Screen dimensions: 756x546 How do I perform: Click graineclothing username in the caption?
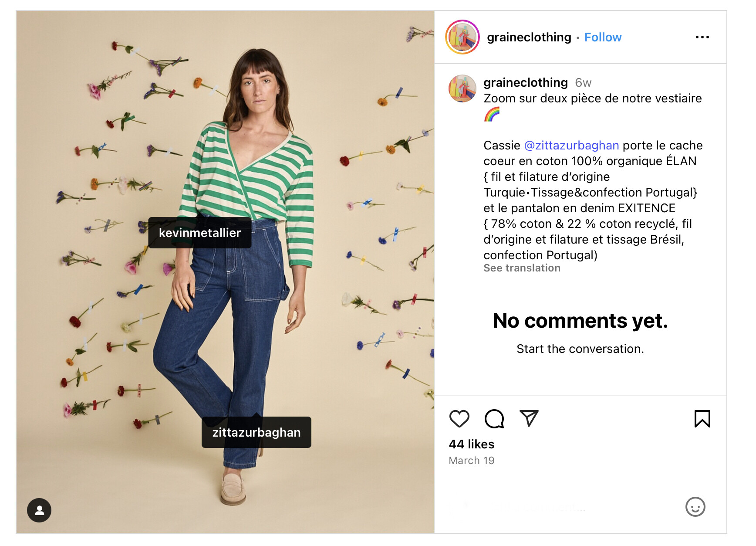pos(525,83)
